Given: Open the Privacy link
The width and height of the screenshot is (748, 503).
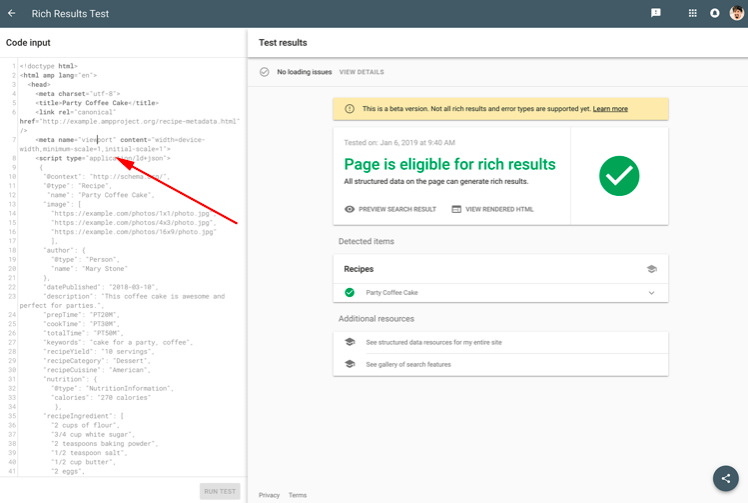Looking at the screenshot, I should 269,495.
